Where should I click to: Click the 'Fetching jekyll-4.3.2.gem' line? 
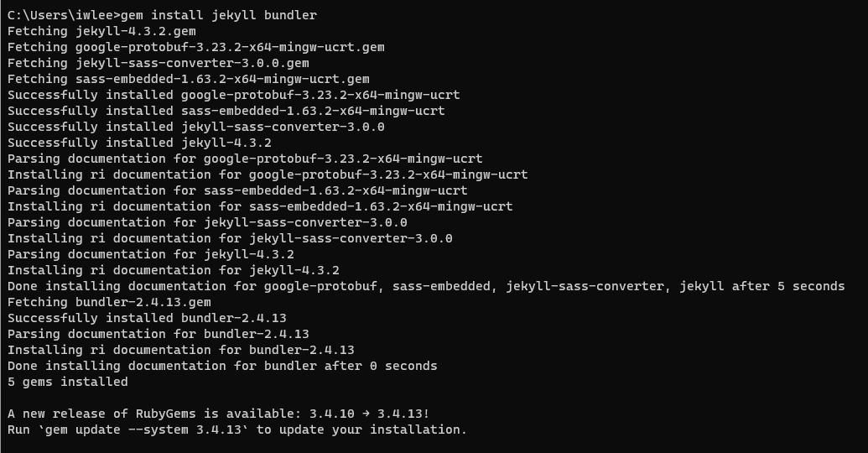point(101,32)
